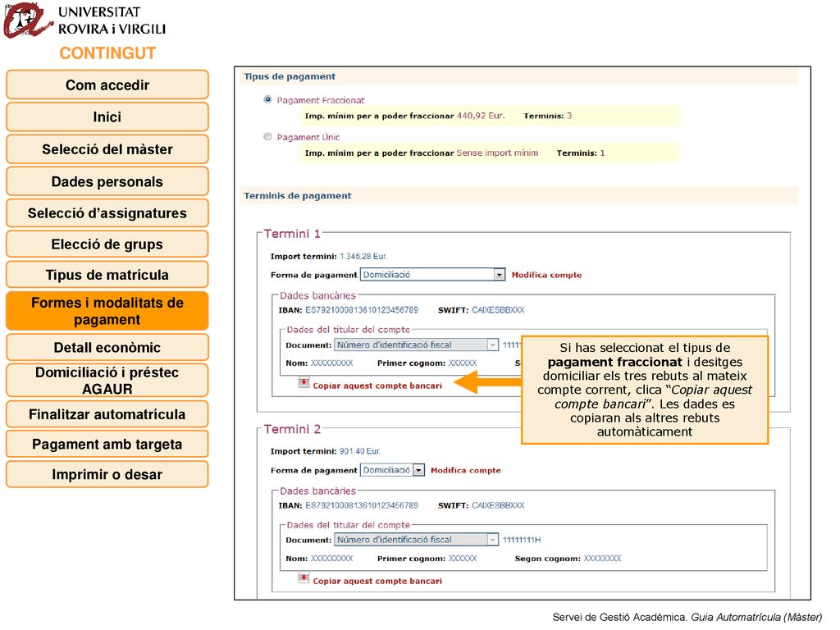Go to Domiciliació i préstec AGAUR
This screenshot has width=840, height=630.
(107, 381)
